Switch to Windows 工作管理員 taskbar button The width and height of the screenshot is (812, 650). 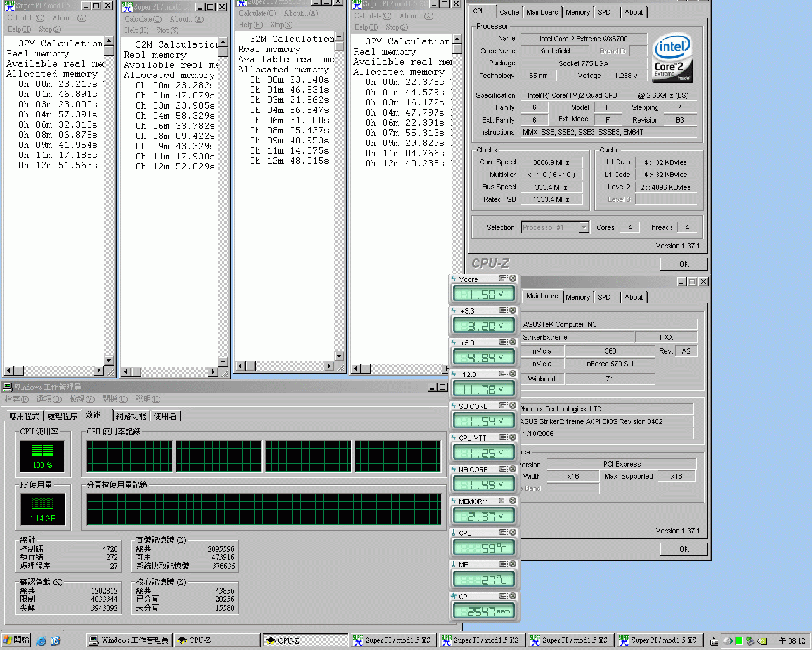click(x=129, y=640)
